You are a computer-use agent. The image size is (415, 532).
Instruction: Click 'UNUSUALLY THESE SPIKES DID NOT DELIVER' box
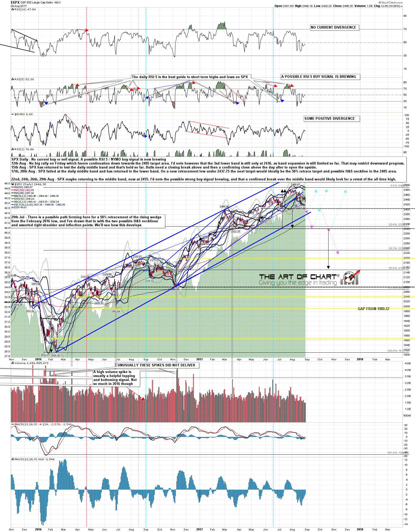tap(158, 365)
